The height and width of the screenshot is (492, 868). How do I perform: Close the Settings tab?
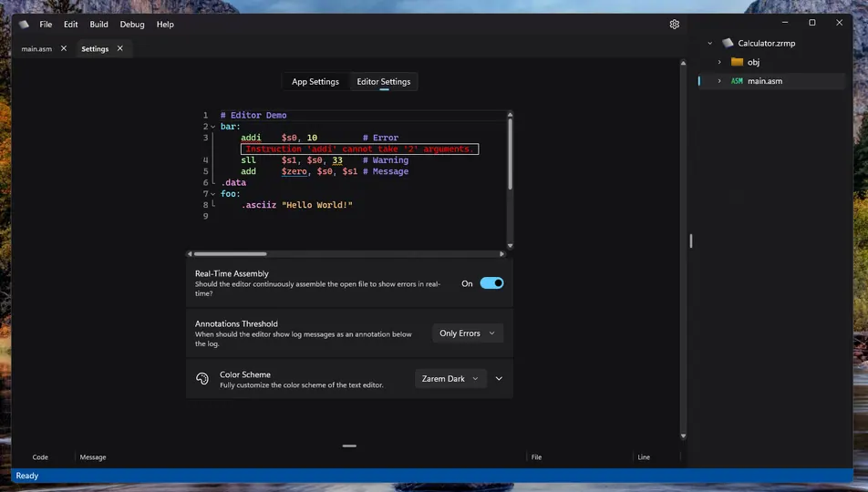click(119, 48)
